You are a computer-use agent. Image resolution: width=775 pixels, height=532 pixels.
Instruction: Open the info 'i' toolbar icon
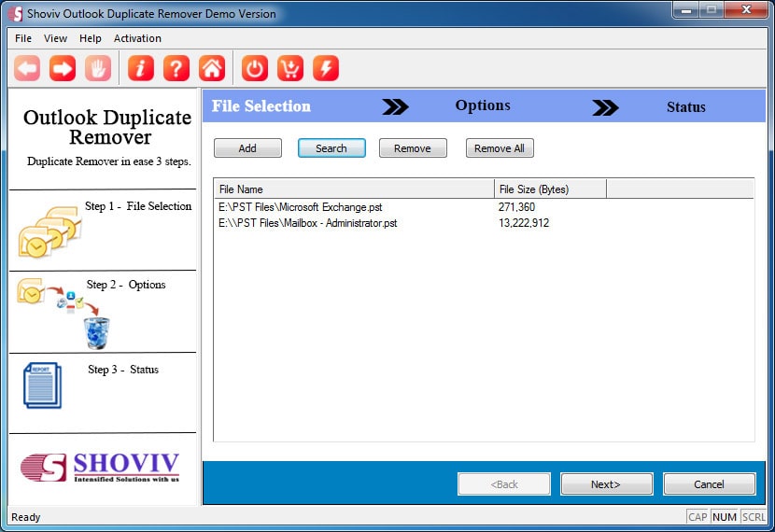(141, 68)
